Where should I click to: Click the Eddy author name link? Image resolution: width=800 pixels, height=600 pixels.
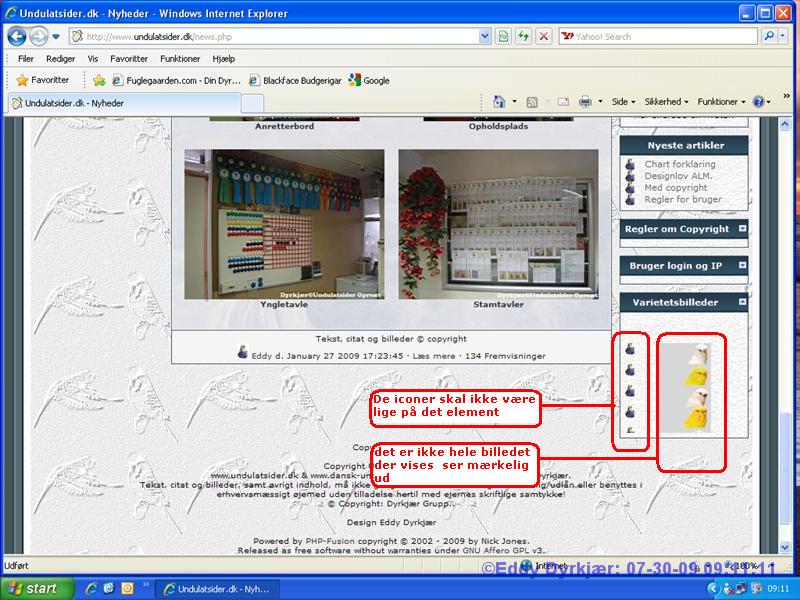click(261, 356)
